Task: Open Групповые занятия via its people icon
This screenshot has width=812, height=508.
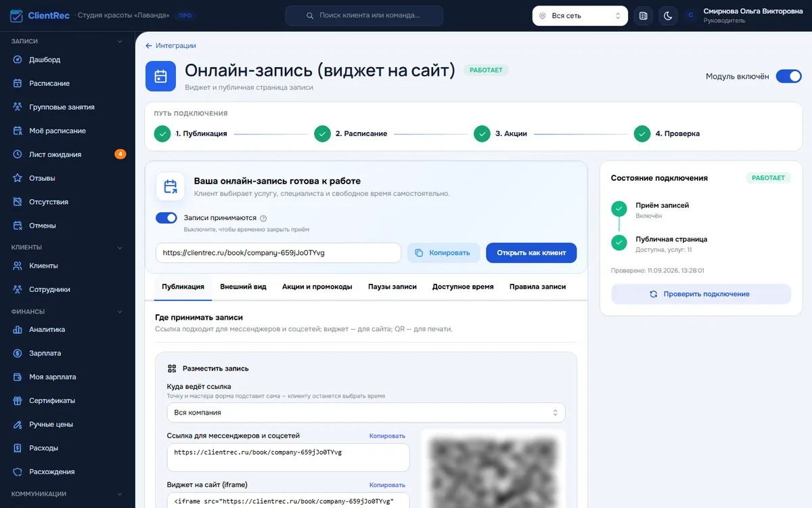Action: (x=18, y=107)
